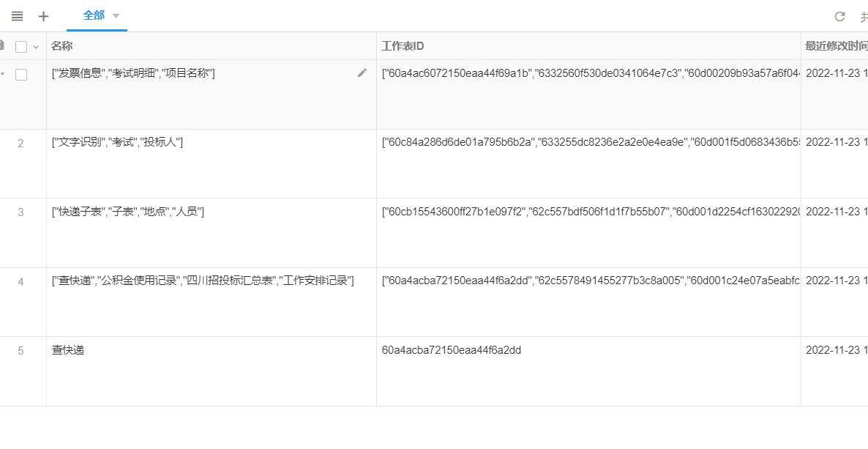Open selection options chevron beside header checkbox

(35, 47)
